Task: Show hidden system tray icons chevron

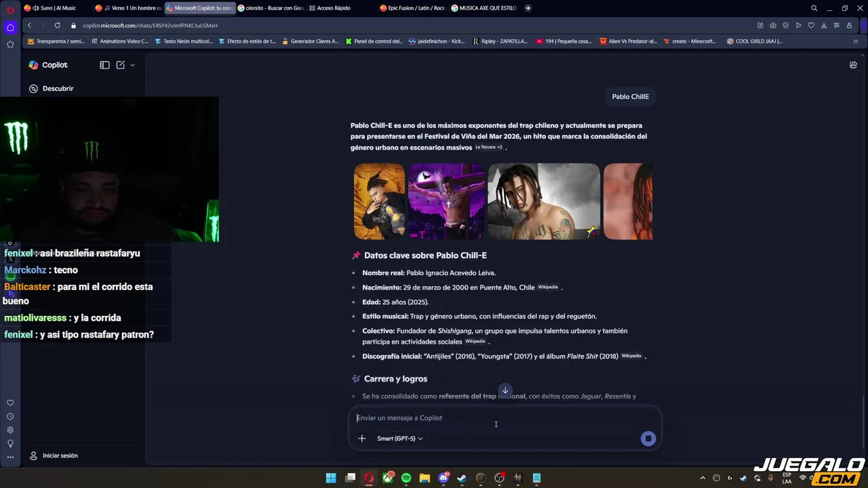Action: pyautogui.click(x=703, y=478)
